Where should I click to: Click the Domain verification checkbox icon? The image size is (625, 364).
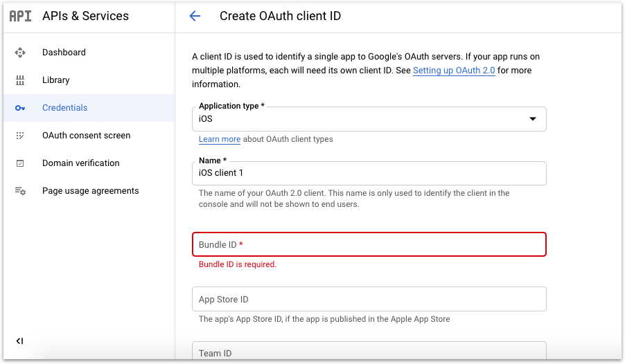20,163
